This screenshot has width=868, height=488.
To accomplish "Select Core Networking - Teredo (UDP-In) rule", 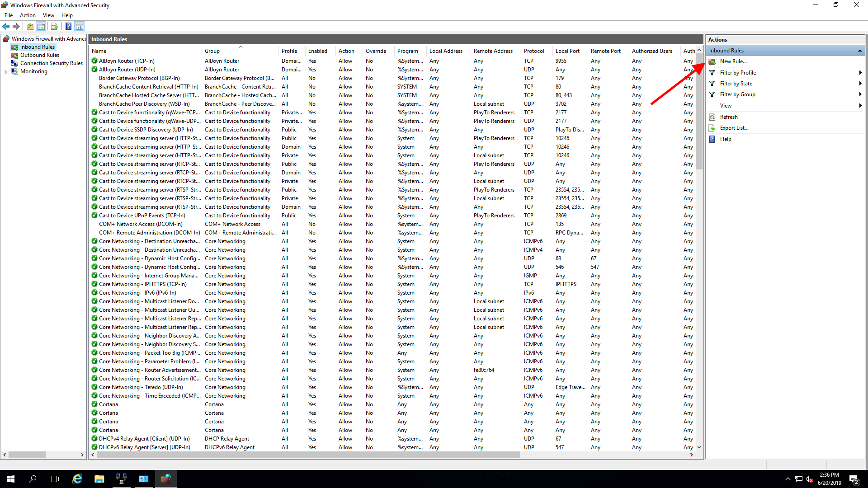I will (x=141, y=387).
